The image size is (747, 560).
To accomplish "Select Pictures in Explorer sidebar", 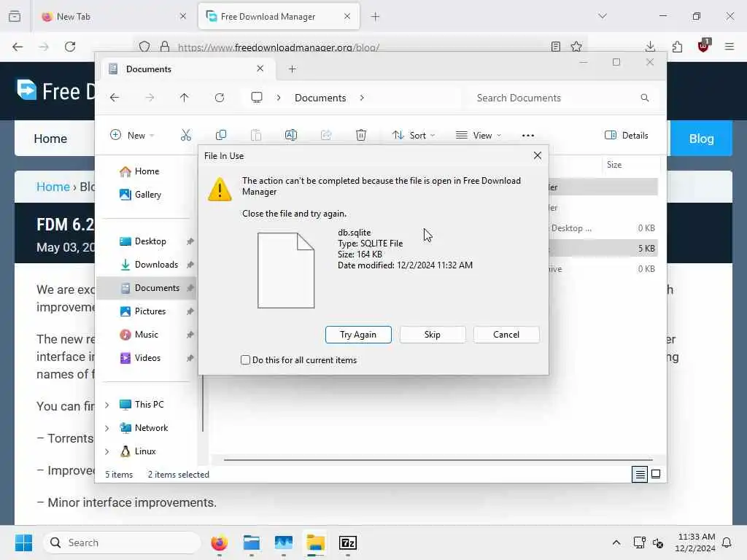I will [x=147, y=311].
